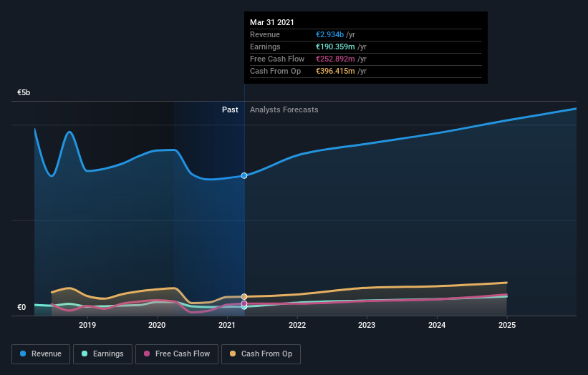
Task: Click the Analysts Forecasts label
Action: (x=284, y=109)
